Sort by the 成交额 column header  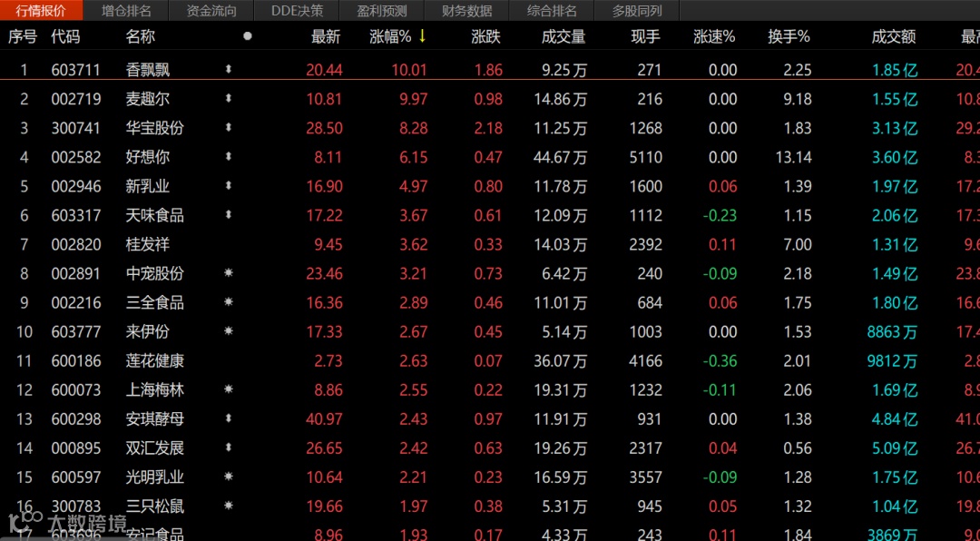[894, 37]
